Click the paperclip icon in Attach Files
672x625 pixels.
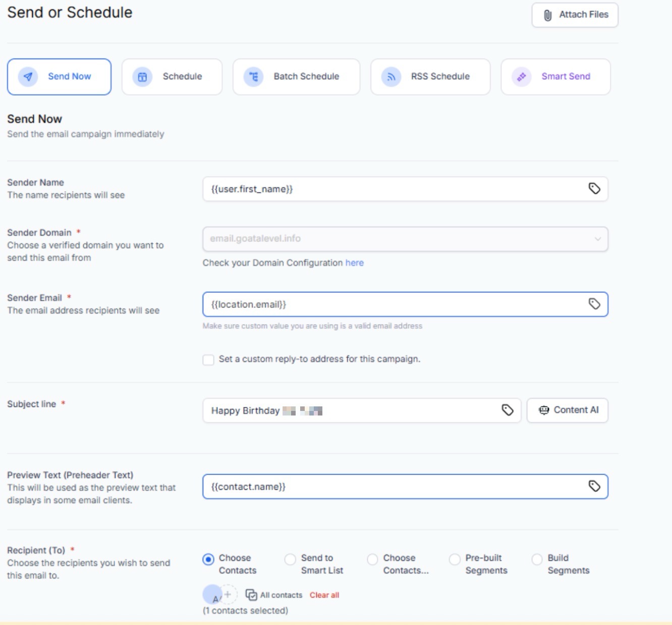[548, 15]
